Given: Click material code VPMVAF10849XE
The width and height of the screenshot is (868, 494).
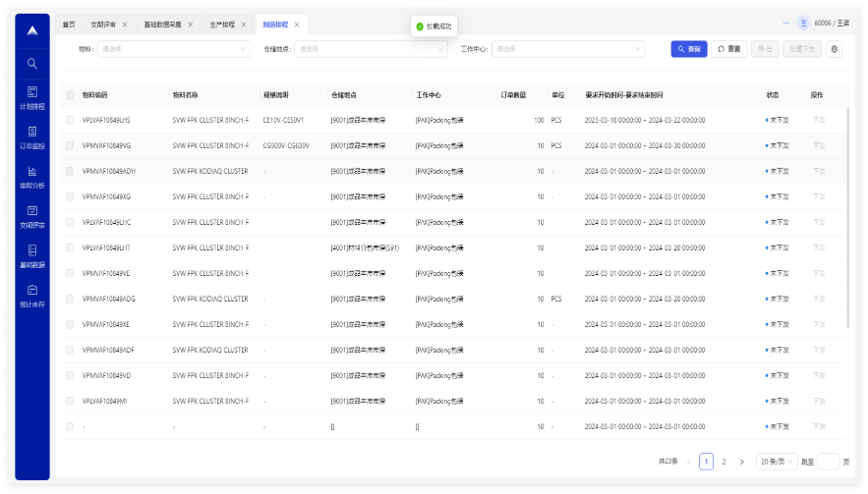Looking at the screenshot, I should [x=106, y=324].
